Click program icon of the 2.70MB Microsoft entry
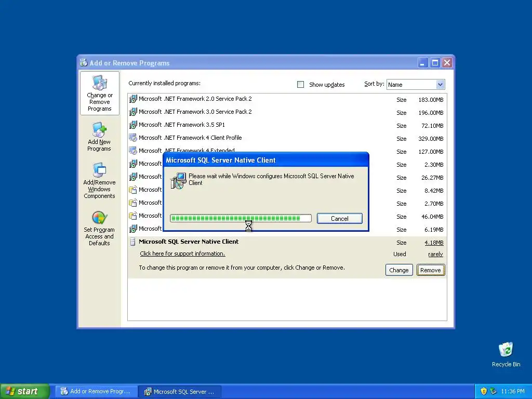This screenshot has height=399, width=532. point(133,203)
